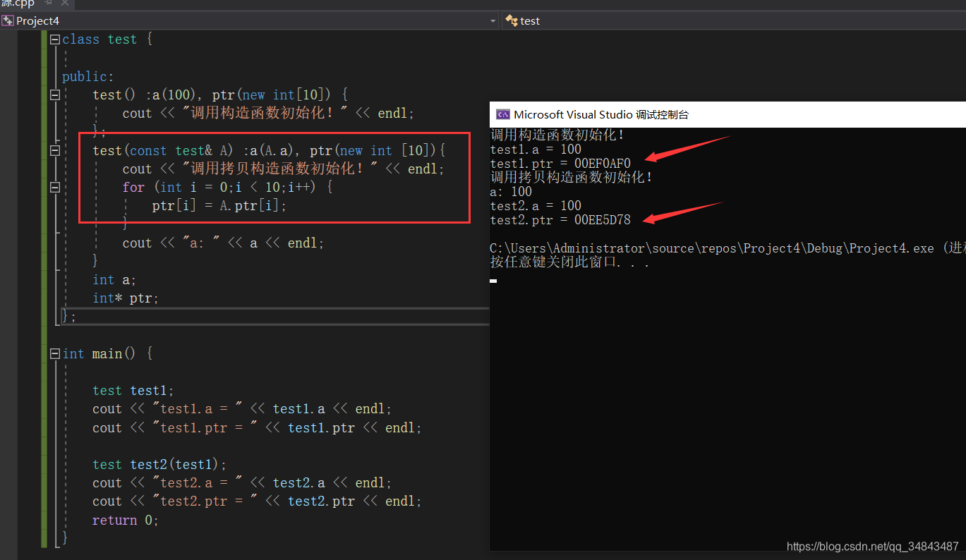Click the 'test test2(test1);' line
This screenshot has height=560, width=966.
pyautogui.click(x=159, y=465)
